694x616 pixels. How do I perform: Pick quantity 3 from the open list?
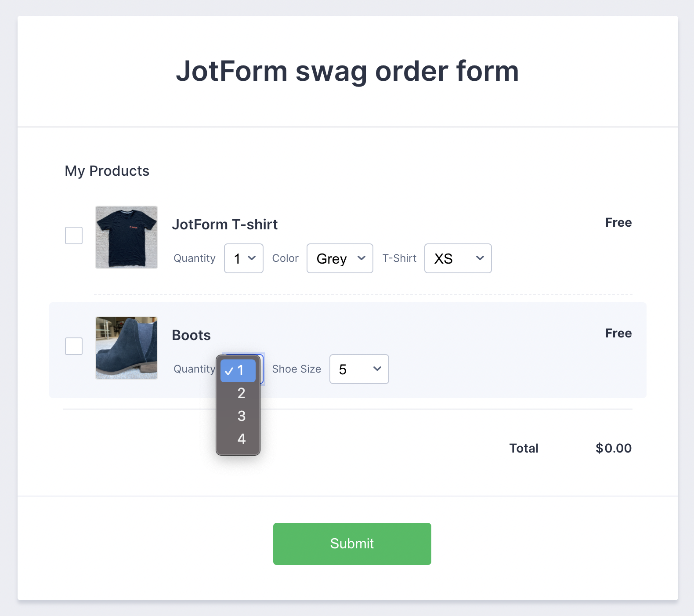tap(241, 416)
